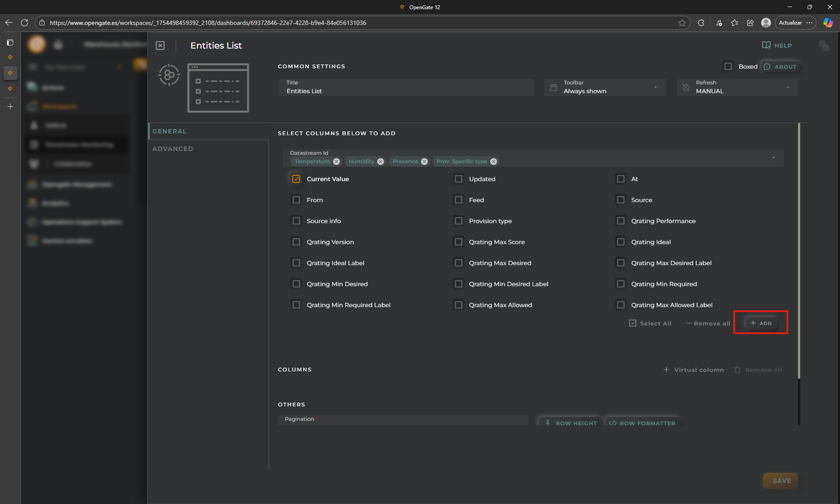840x504 pixels.
Task: Check the Provision type checkbox
Action: pos(458,221)
